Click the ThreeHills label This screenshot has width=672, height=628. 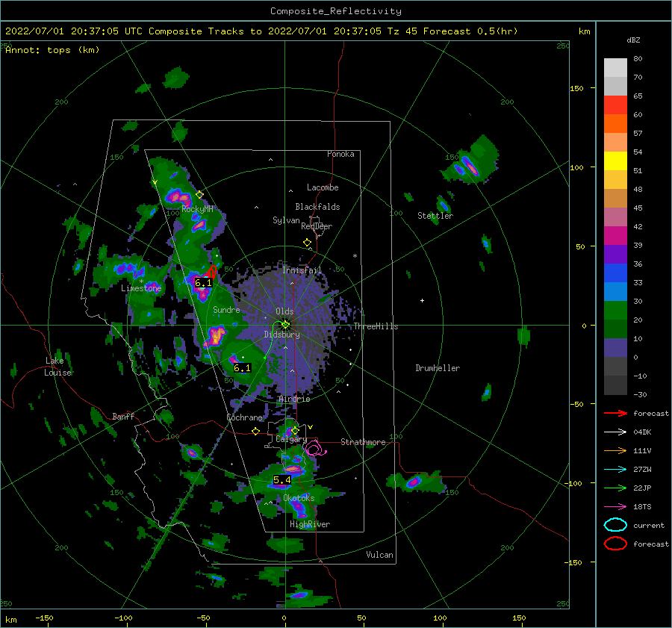[376, 326]
